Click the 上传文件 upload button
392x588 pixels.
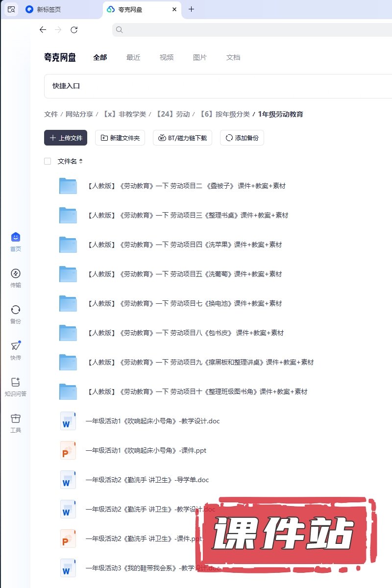point(66,138)
